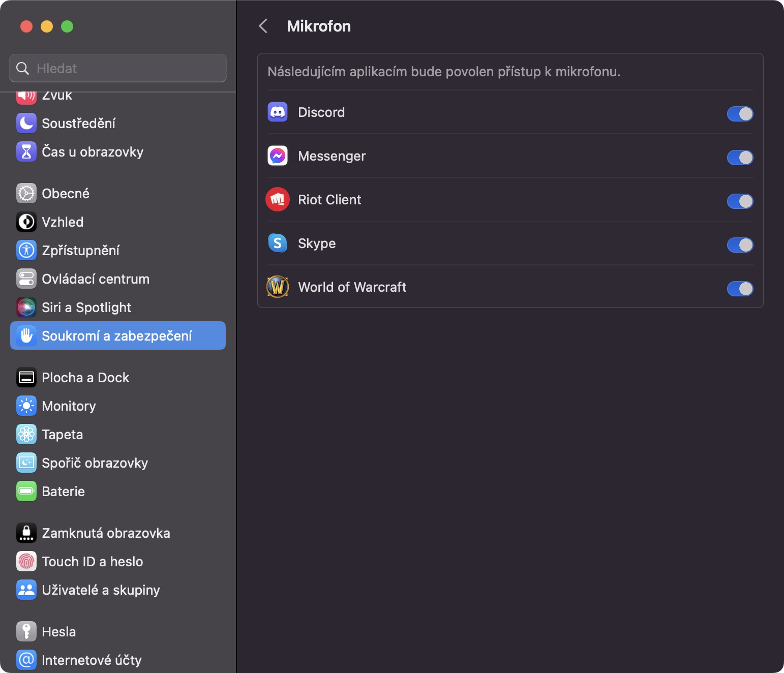Image resolution: width=784 pixels, height=673 pixels.
Task: Open the Baterie settings pane
Action: click(63, 492)
